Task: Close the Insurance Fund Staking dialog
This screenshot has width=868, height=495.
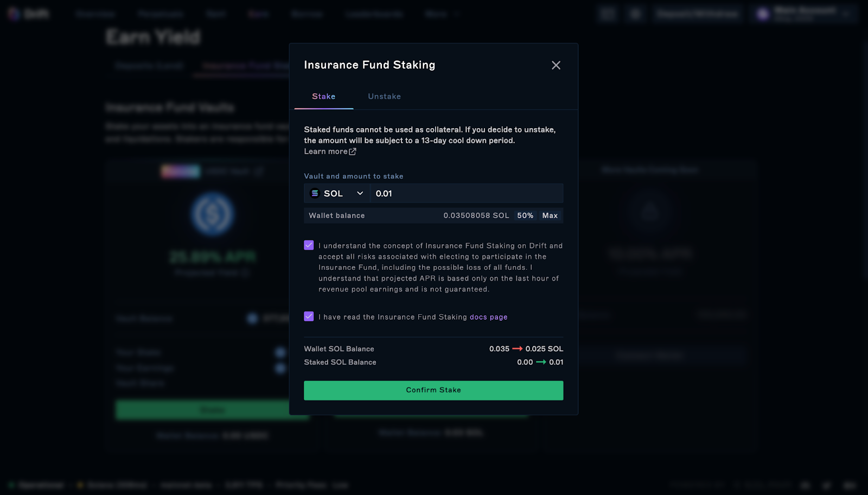Action: click(556, 65)
